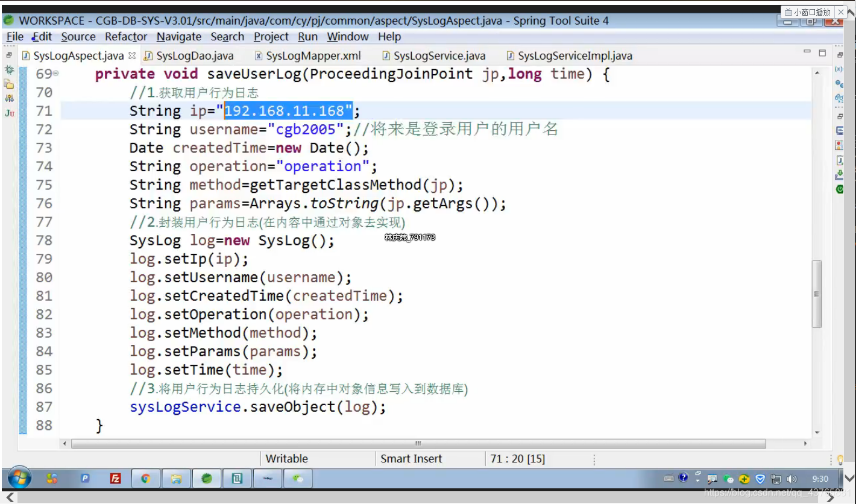The height and width of the screenshot is (504, 856).
Task: Switch to the SysLogService.java tab
Action: coord(434,56)
